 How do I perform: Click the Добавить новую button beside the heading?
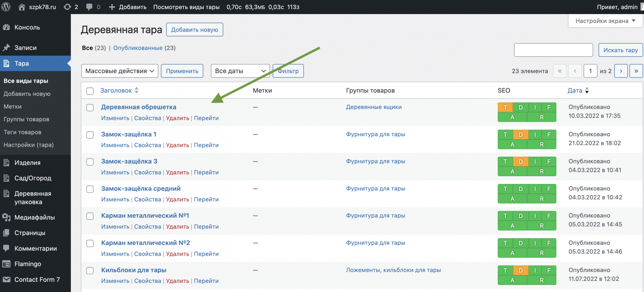195,30
